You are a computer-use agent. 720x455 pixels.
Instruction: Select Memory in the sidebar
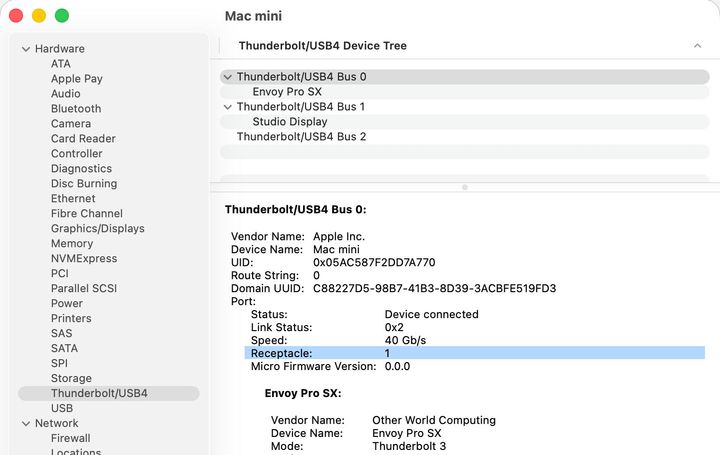[72, 244]
